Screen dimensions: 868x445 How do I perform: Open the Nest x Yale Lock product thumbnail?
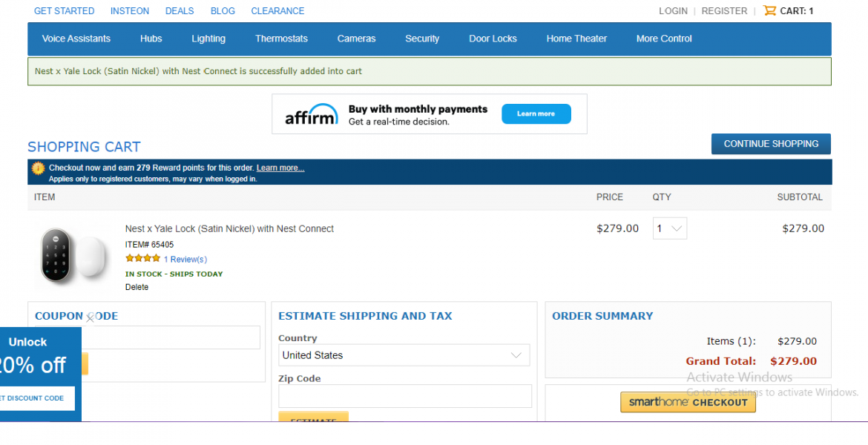(x=72, y=257)
